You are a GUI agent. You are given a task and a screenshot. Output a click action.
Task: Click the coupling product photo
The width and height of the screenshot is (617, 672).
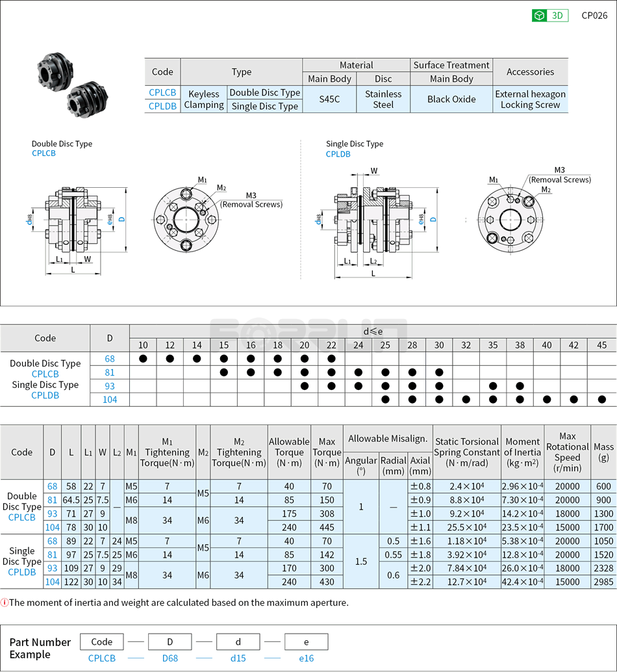pos(72,84)
